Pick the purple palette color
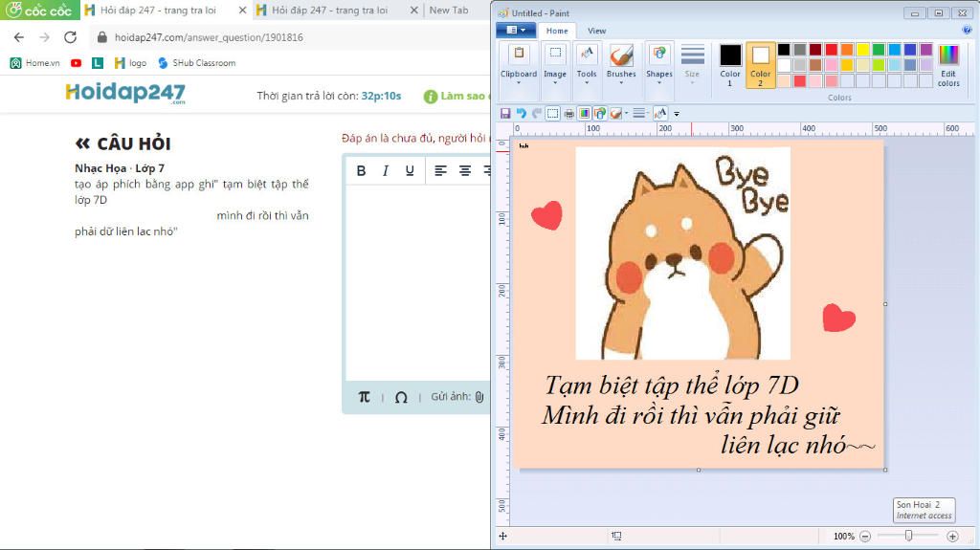980x550 pixels. 926,50
